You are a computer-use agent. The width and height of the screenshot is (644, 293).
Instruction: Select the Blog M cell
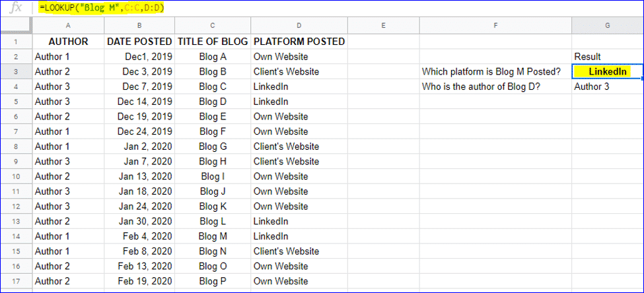coord(212,236)
